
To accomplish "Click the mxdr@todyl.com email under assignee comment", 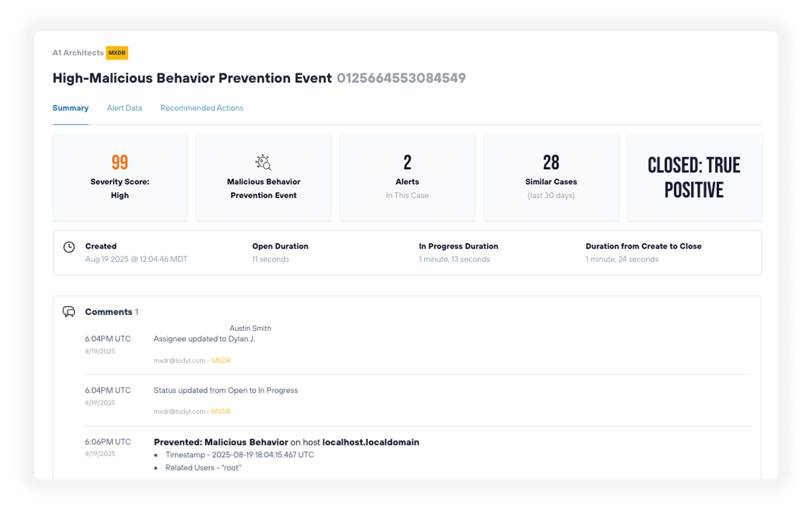I will click(179, 361).
